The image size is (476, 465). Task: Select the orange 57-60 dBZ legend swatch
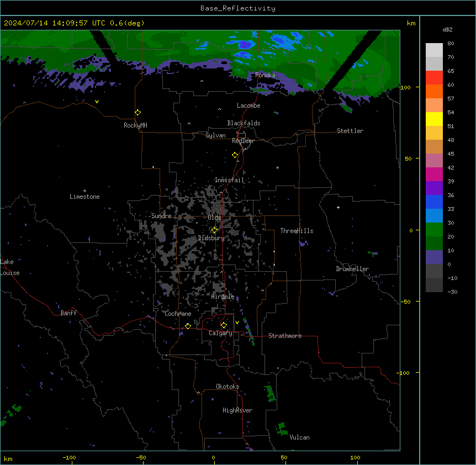click(x=434, y=91)
